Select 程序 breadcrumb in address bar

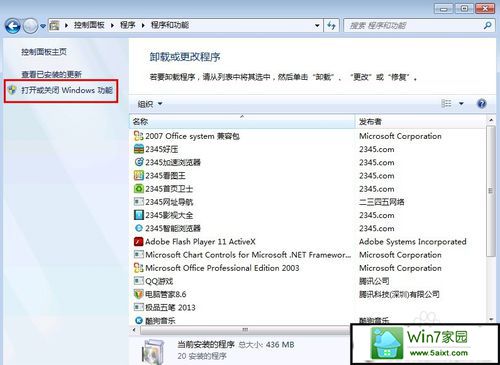pyautogui.click(x=127, y=25)
